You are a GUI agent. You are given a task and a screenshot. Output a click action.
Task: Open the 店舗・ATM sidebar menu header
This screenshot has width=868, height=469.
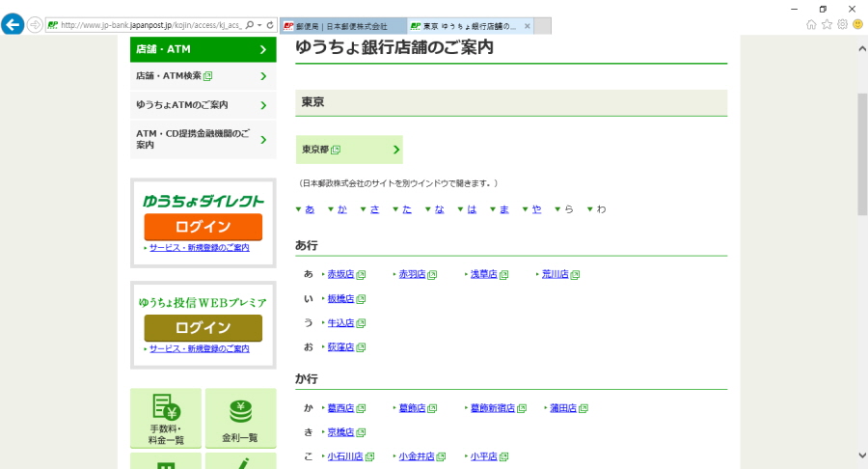pos(203,49)
